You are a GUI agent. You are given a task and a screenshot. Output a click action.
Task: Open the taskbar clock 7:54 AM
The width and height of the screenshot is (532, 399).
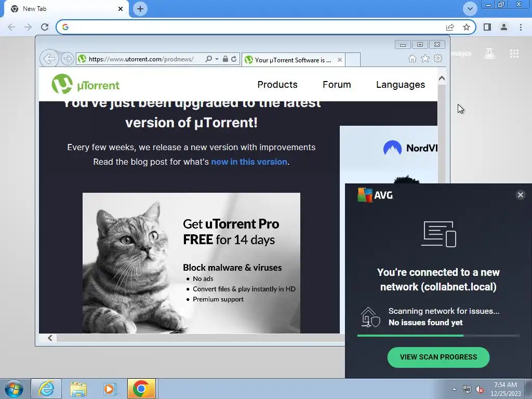point(506,389)
